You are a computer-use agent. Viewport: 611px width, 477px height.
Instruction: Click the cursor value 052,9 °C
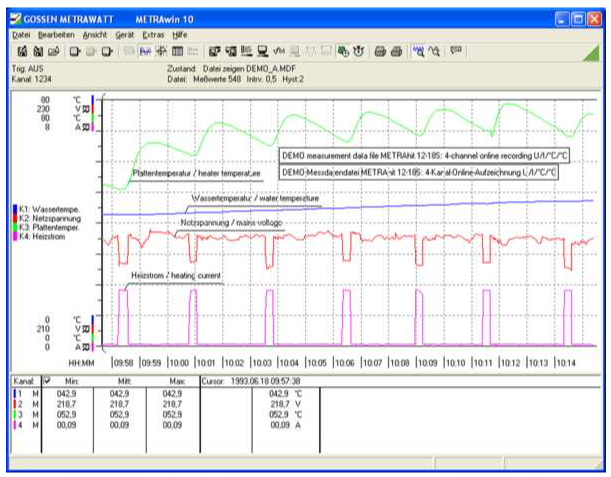point(286,415)
